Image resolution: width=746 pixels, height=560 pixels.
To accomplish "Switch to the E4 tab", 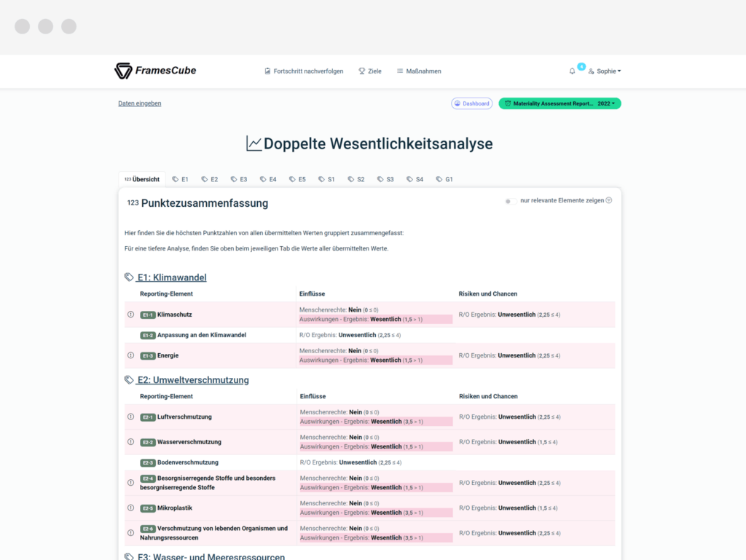I will (x=268, y=179).
